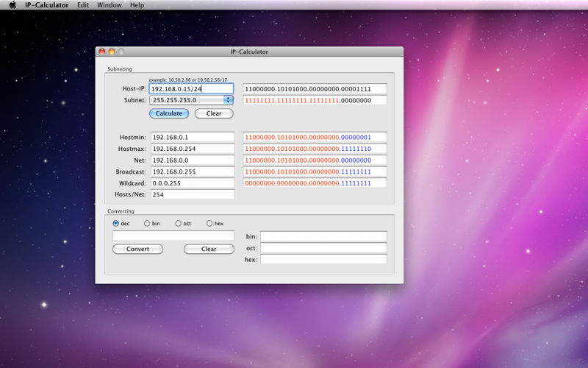Select the bin radio button

tap(147, 224)
